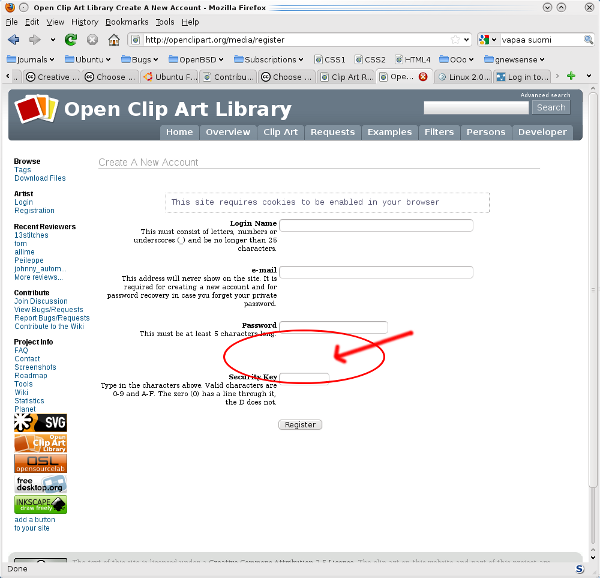Click the Stop loading icon
Image resolution: width=600 pixels, height=578 pixels.
[92, 40]
